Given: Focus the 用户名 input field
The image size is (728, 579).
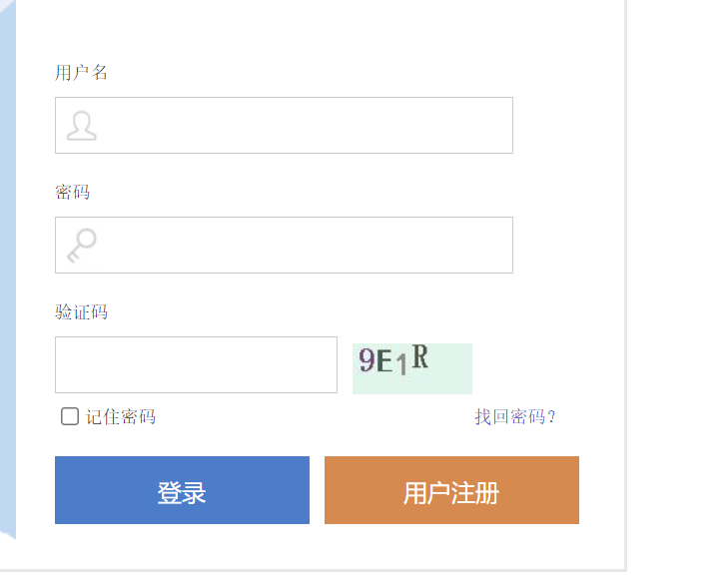Looking at the screenshot, I should click(x=285, y=125).
